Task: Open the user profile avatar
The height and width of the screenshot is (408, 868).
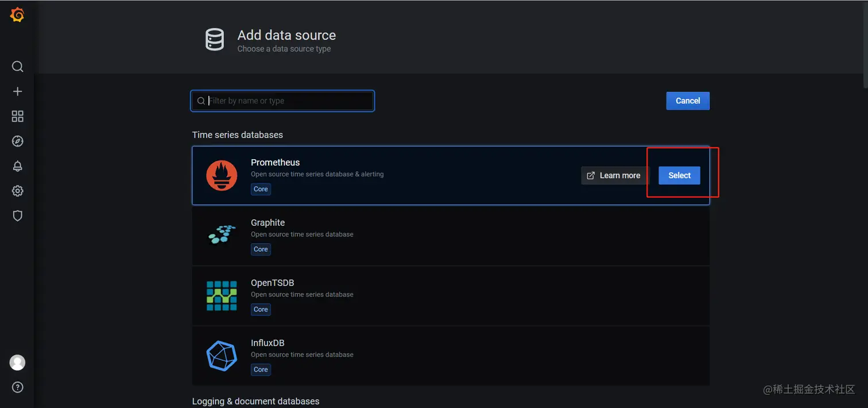Action: [x=17, y=363]
